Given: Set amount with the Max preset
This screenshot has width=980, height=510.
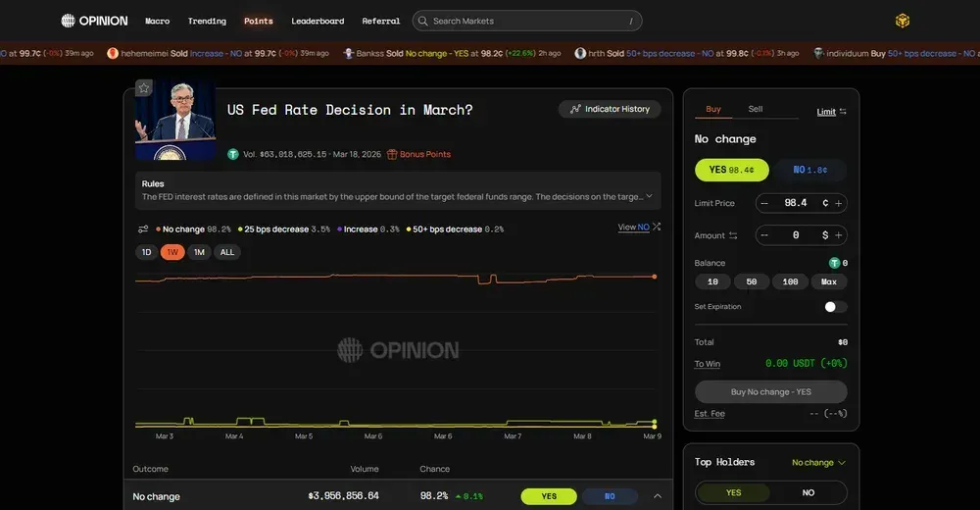Looking at the screenshot, I should click(829, 281).
